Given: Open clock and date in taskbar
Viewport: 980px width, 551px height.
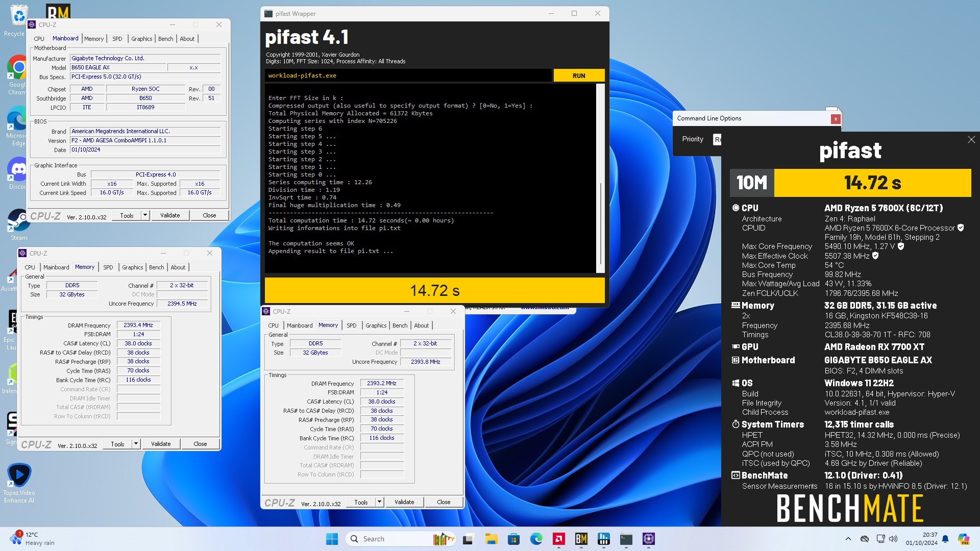Looking at the screenshot, I should click(922, 539).
